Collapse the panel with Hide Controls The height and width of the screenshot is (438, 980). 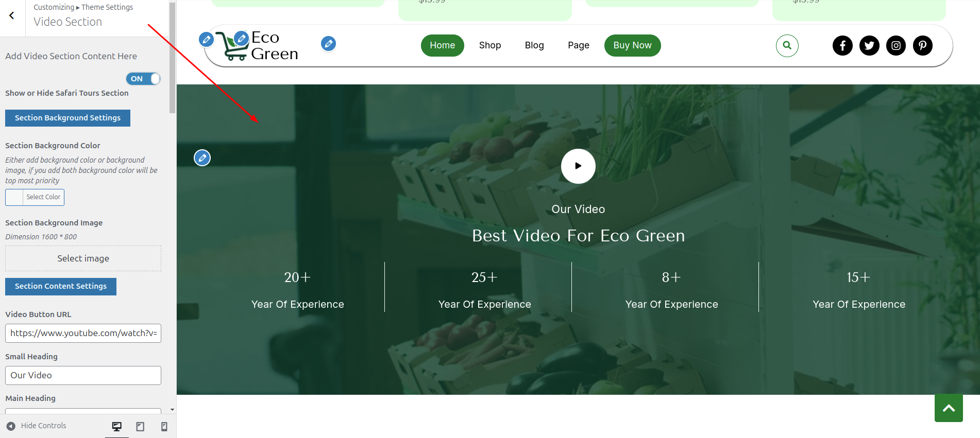pos(36,426)
